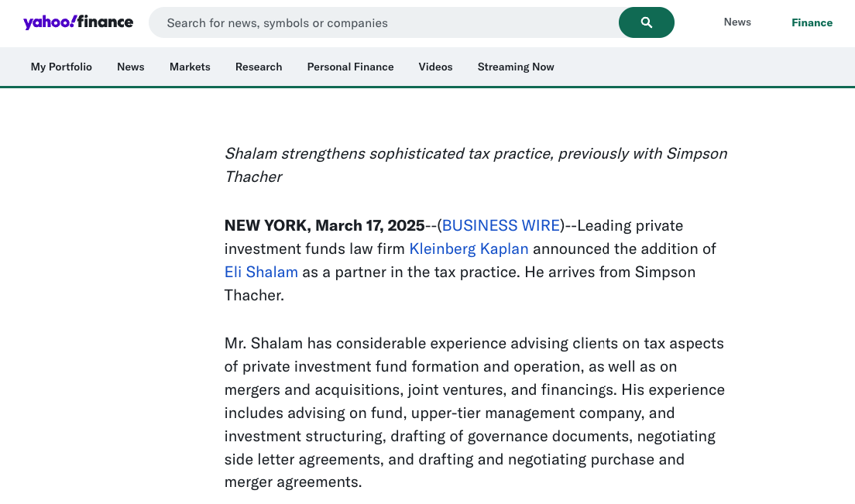Open the My Portfolio menu
Viewport: 855px width, 504px height.
61,67
